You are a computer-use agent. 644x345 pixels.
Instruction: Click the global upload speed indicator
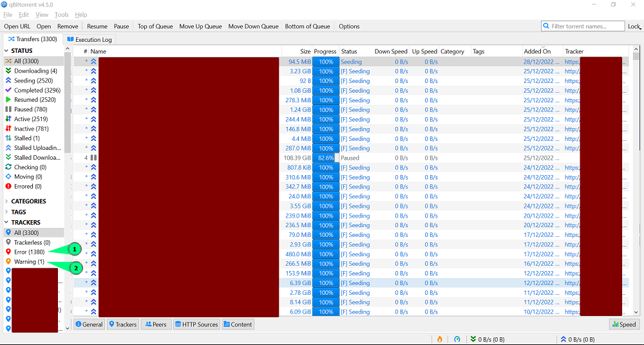578,339
